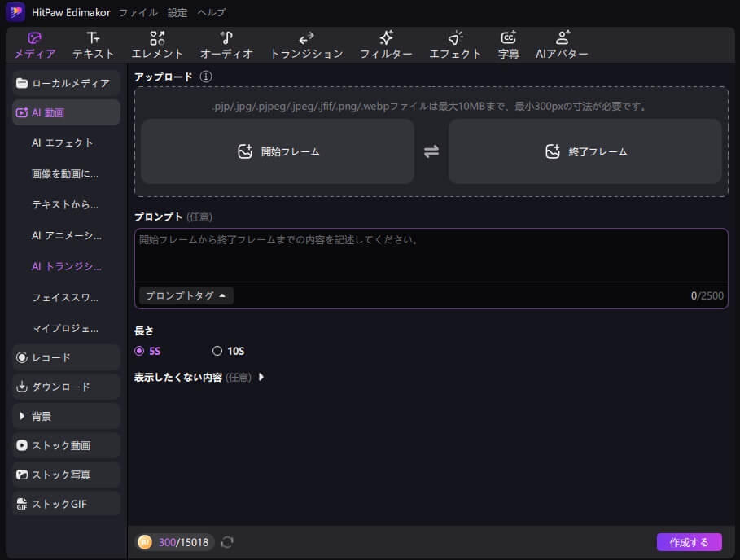
Task: Open the ヘルプ menu
Action: [x=212, y=12]
